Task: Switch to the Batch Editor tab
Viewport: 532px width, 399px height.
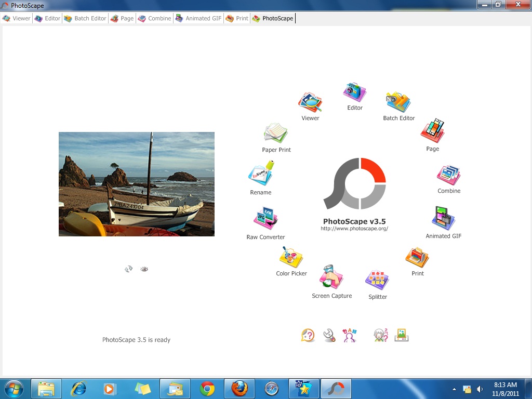Action: [85, 18]
